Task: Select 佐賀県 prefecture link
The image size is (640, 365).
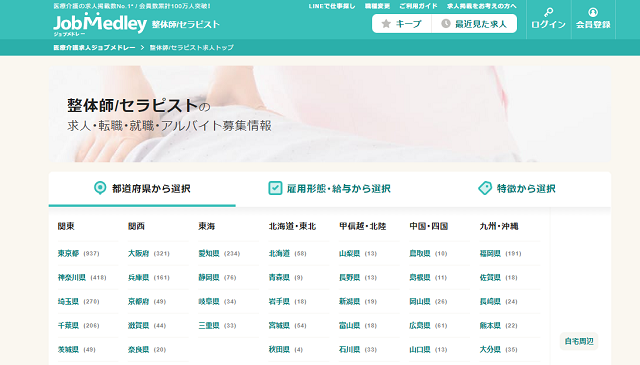Action: click(490, 278)
